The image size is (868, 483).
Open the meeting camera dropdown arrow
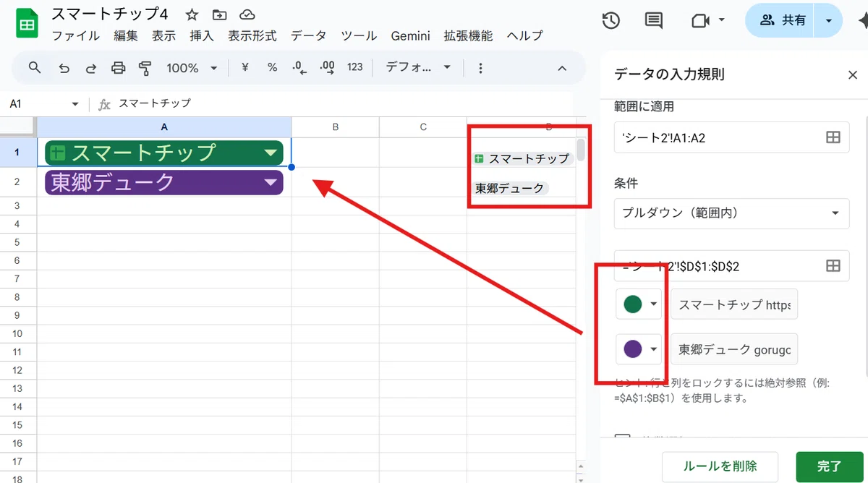[x=722, y=21]
